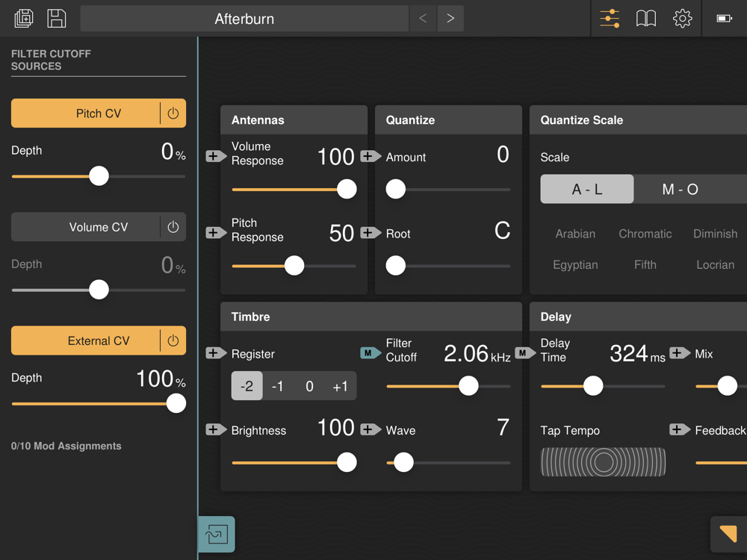Click Pitch Response slider handle
747x560 pixels.
pos(294,266)
